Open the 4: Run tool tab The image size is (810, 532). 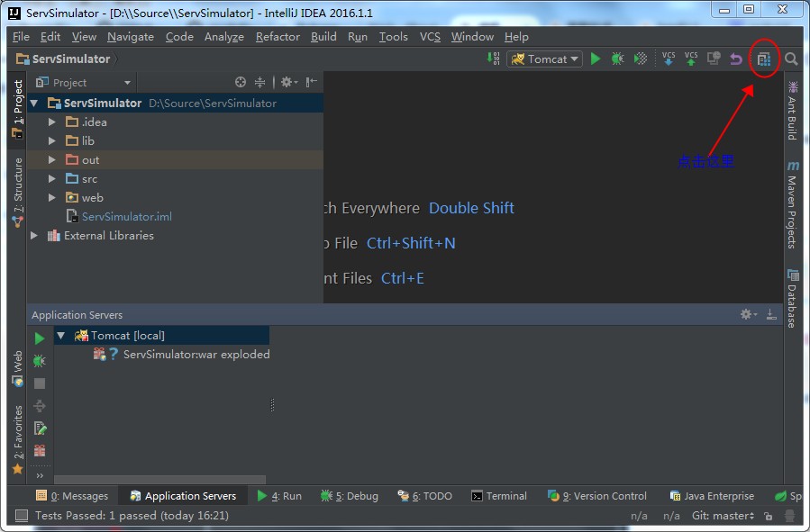[279, 496]
